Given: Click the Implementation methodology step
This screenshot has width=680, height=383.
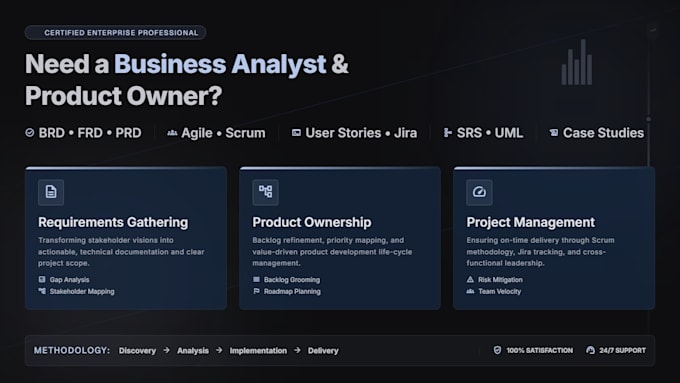Looking at the screenshot, I should point(258,350).
